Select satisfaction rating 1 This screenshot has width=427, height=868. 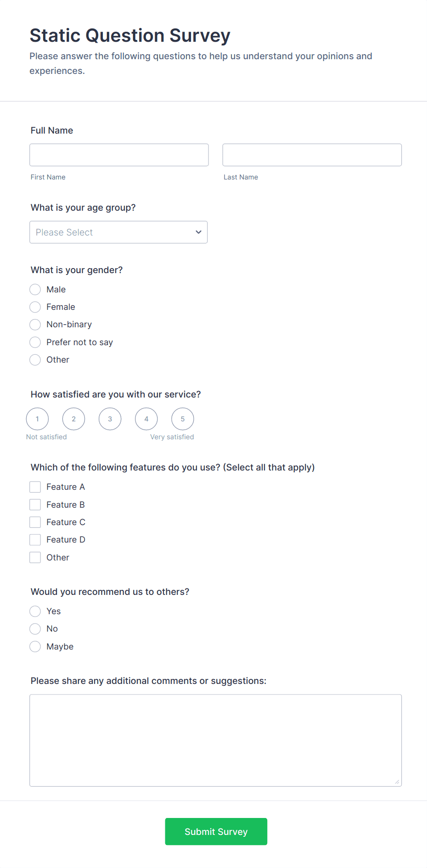point(37,419)
